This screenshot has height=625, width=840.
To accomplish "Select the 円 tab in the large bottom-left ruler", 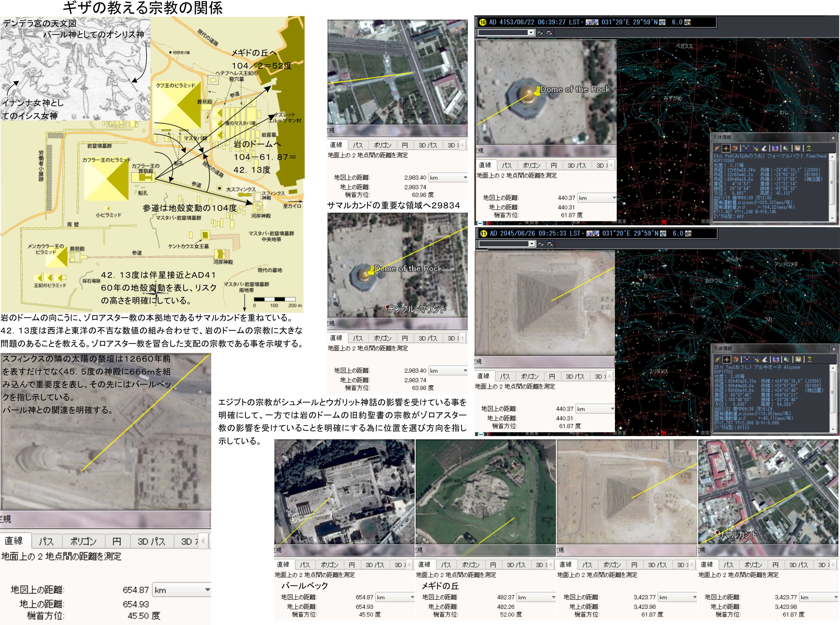I will pyautogui.click(x=116, y=541).
